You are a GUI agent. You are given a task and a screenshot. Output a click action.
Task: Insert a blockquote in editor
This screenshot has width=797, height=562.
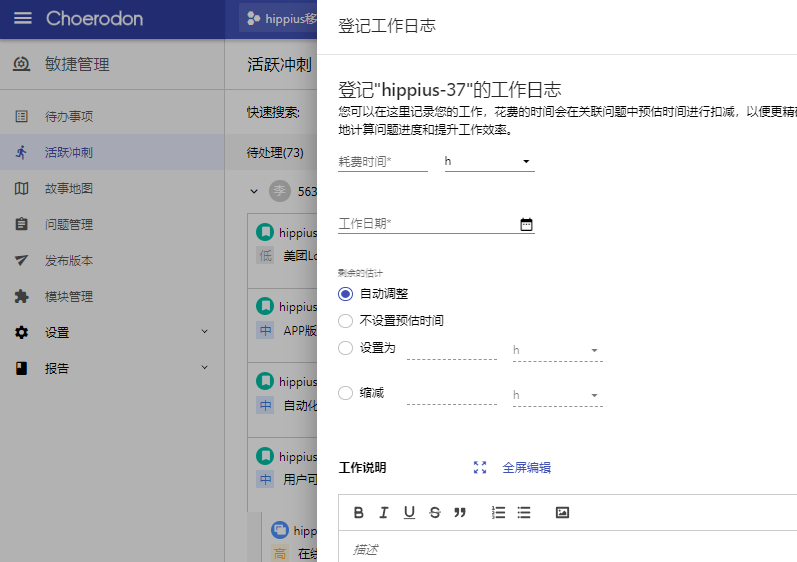(460, 513)
